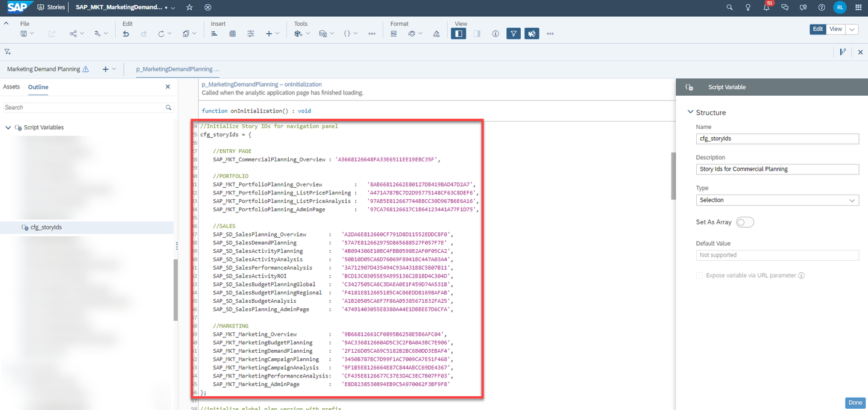Click the layout icon in Format group
Image resolution: width=868 pixels, height=410 pixels.
click(x=394, y=34)
